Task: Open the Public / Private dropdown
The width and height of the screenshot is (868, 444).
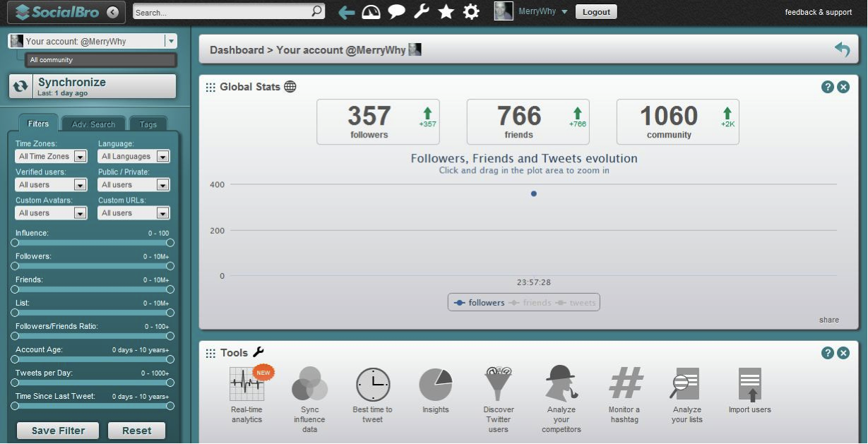Action: pyautogui.click(x=133, y=185)
